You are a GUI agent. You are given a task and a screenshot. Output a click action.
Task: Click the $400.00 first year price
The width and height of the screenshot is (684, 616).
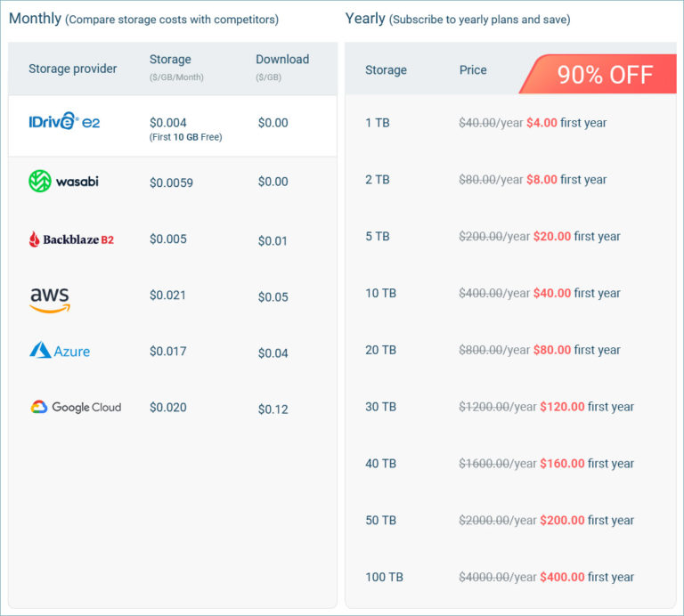pyautogui.click(x=562, y=578)
